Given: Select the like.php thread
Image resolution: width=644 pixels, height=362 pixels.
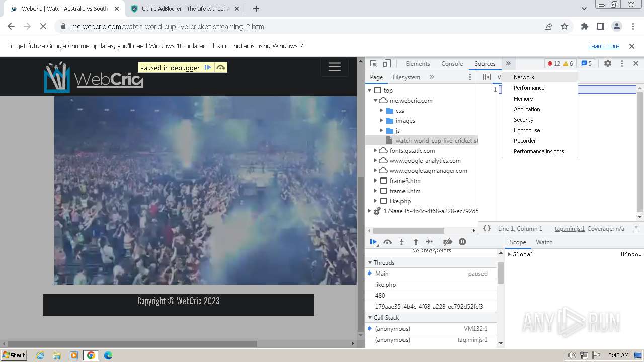Looking at the screenshot, I should [431, 285].
